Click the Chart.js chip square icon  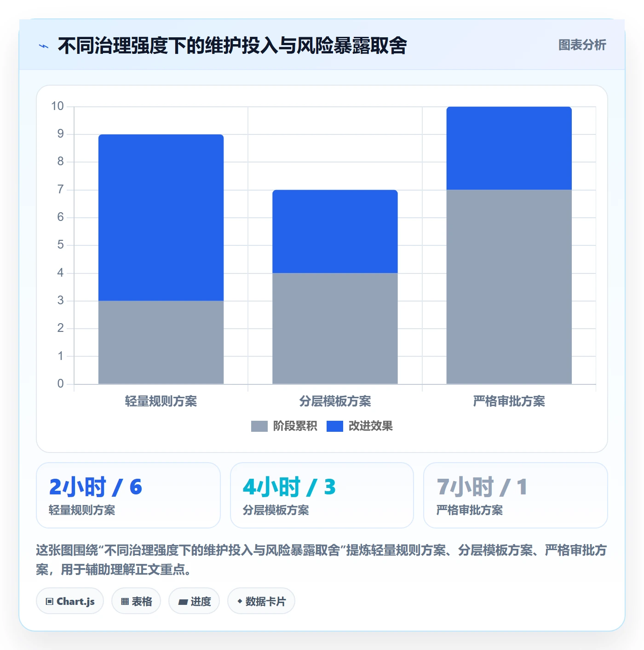coord(50,602)
